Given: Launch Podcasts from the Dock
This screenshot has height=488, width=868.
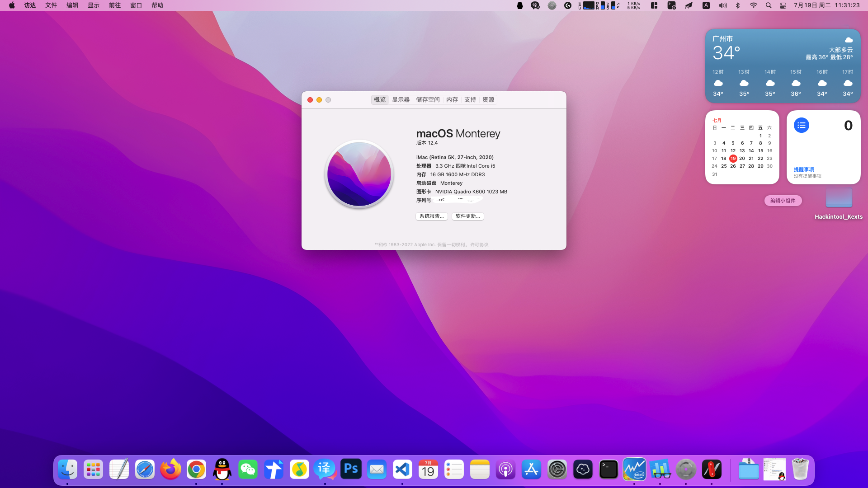Looking at the screenshot, I should [505, 469].
